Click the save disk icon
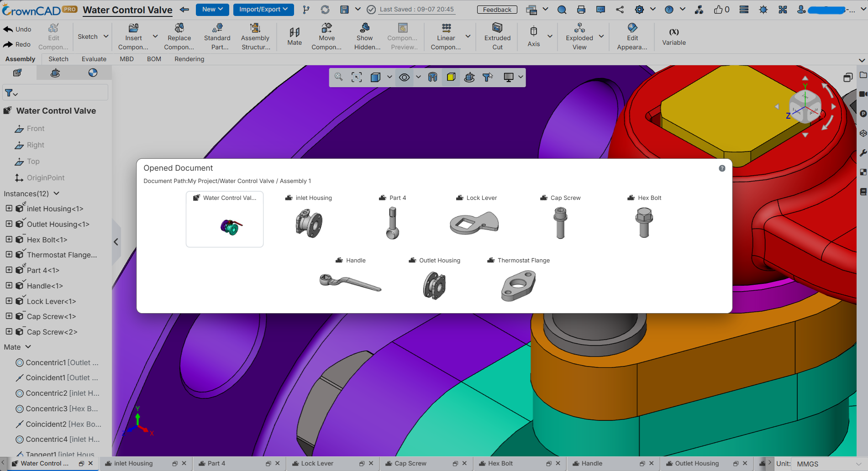Viewport: 868px width, 471px height. click(345, 10)
